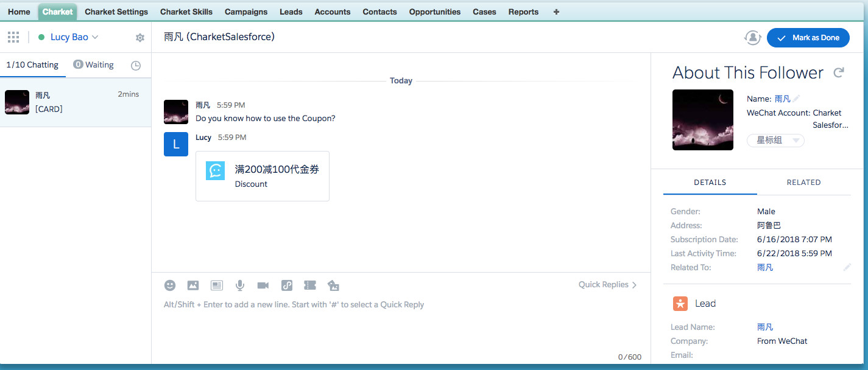Image resolution: width=868 pixels, height=370 pixels.
Task: Click the transfer chat agent icon
Action: pos(753,38)
